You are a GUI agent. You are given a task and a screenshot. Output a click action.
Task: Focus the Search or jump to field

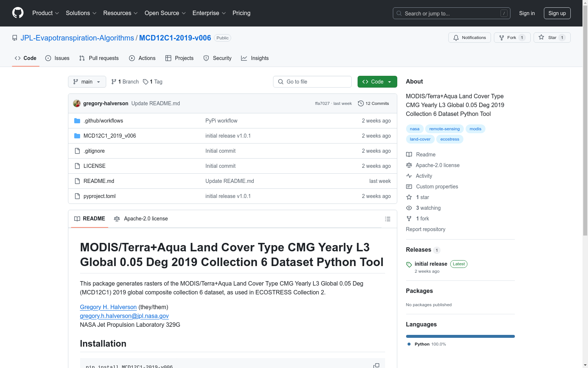click(x=451, y=13)
